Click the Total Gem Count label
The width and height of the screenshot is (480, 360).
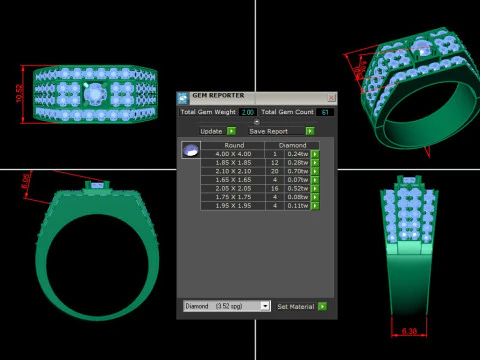tap(287, 112)
